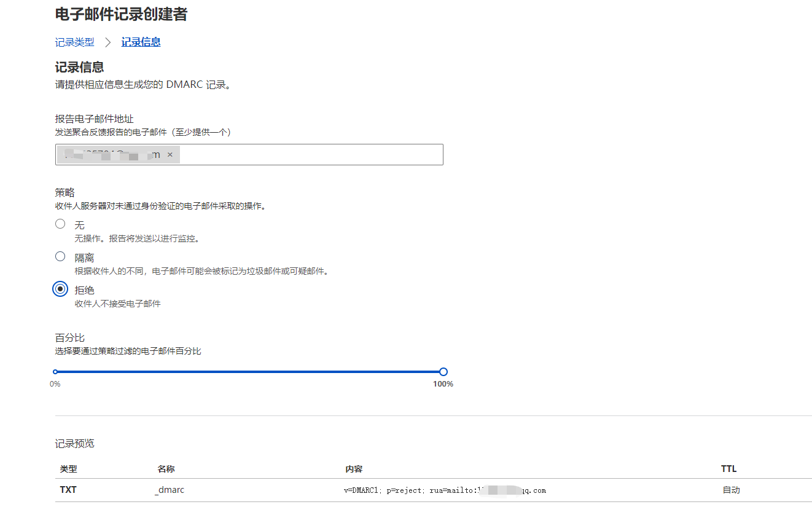Select the 隔离 policy radio button
The height and width of the screenshot is (515, 812).
[x=60, y=256]
